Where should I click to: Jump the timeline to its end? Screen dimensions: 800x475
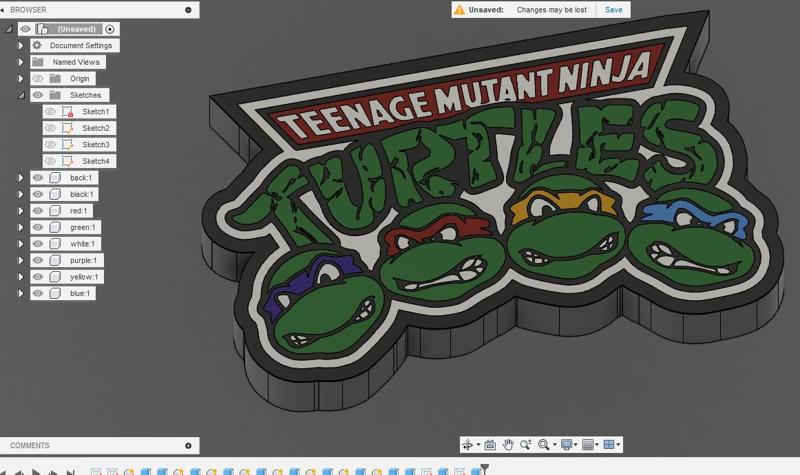[70, 472]
